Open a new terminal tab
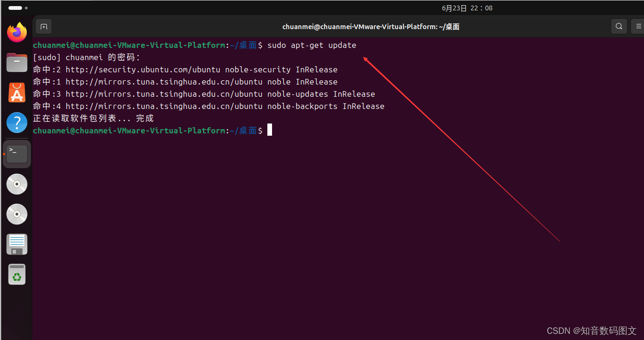Image resolution: width=644 pixels, height=340 pixels. point(44,26)
